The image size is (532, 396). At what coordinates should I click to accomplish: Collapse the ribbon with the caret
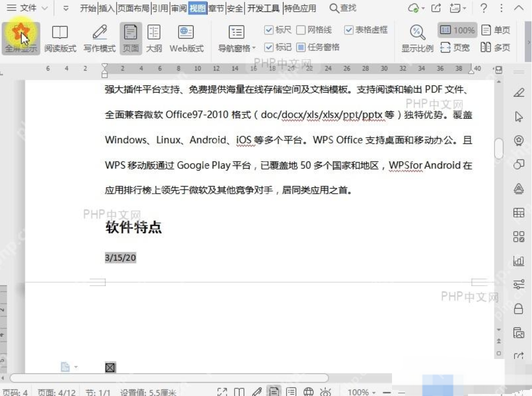click(x=519, y=7)
